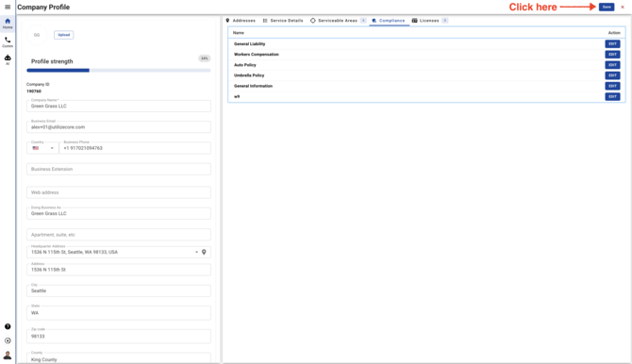Click the General Information text
The width and height of the screenshot is (632, 364).
coord(253,86)
